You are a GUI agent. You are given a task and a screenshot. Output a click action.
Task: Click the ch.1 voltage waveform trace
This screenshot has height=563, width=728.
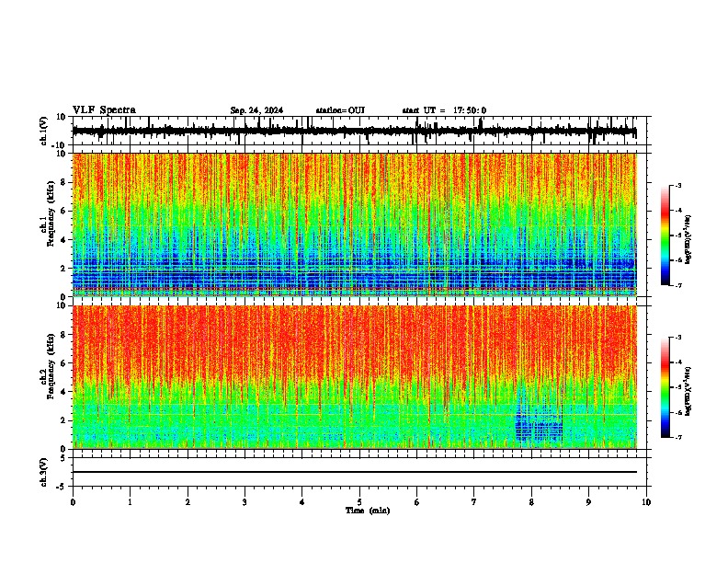[354, 132]
